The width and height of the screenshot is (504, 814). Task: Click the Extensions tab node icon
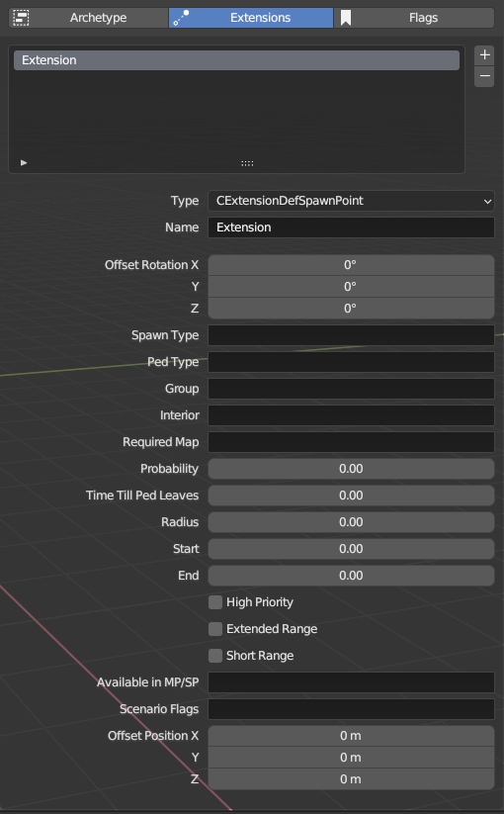pyautogui.click(x=181, y=18)
